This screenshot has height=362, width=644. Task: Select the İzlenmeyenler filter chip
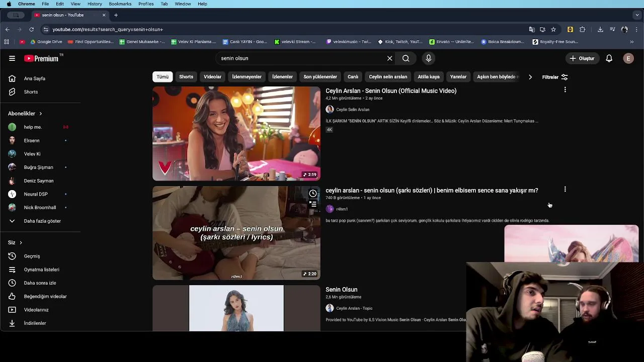(x=247, y=77)
